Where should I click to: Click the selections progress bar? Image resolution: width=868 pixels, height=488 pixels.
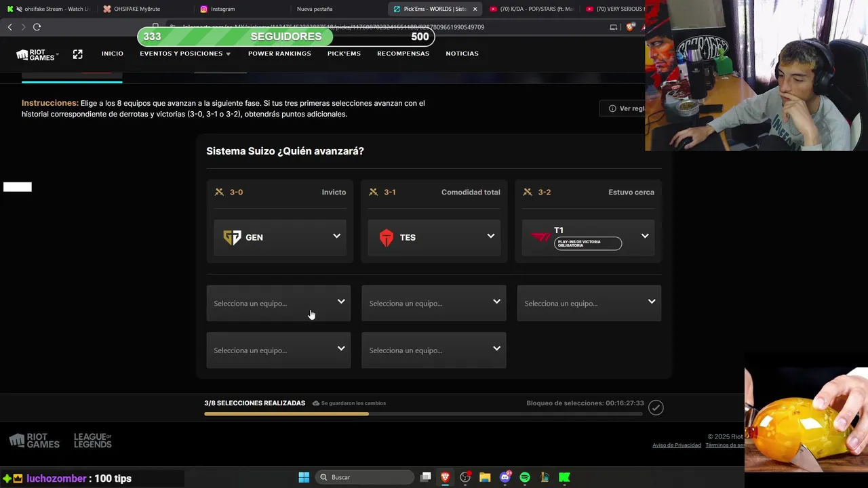click(x=423, y=413)
